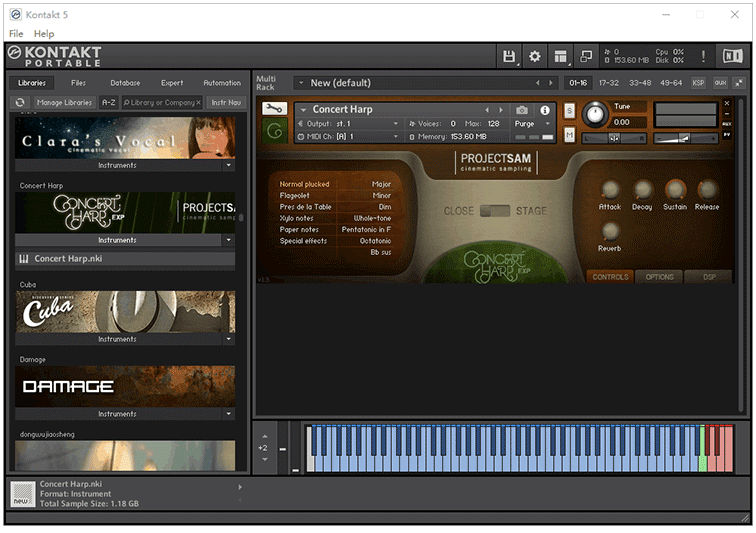Load next instrument arrow in Concert Harp header

(501, 110)
